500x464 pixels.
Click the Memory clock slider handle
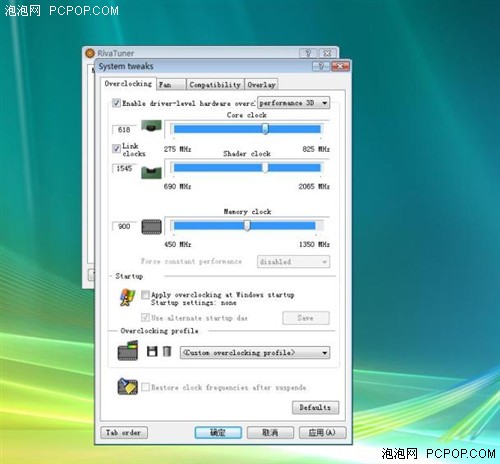click(x=247, y=226)
